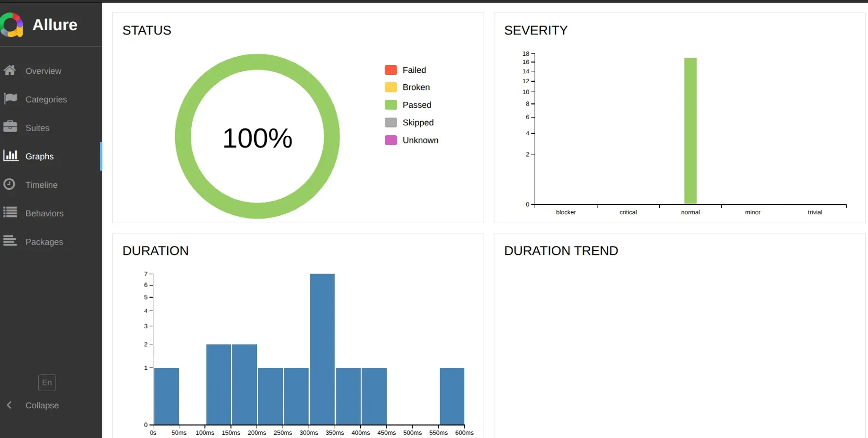Screen dimensions: 868x438
Task: Toggle the Passed status in the legend
Action: tap(390, 105)
